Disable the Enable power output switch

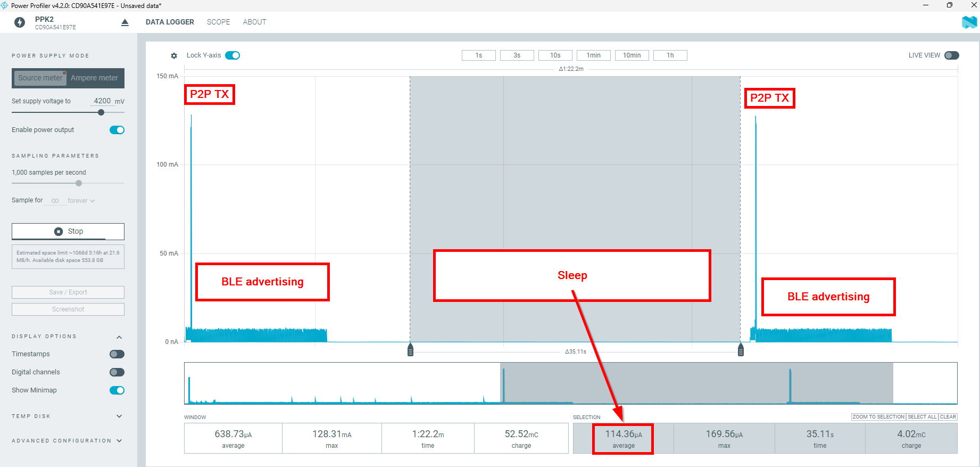(117, 130)
